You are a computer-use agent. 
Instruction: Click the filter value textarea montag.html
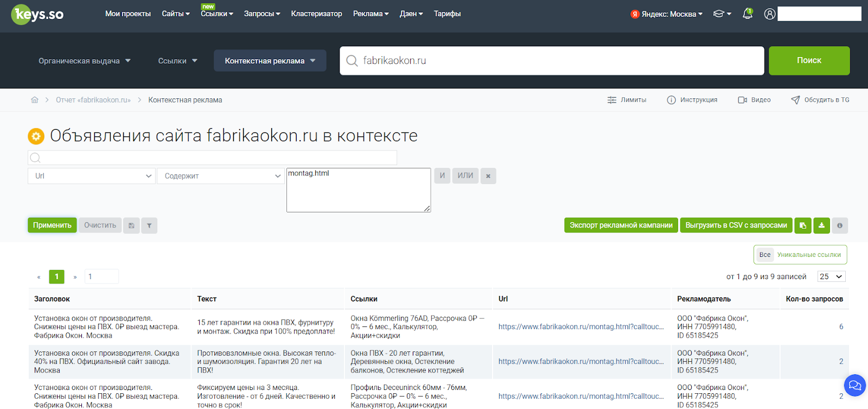359,190
